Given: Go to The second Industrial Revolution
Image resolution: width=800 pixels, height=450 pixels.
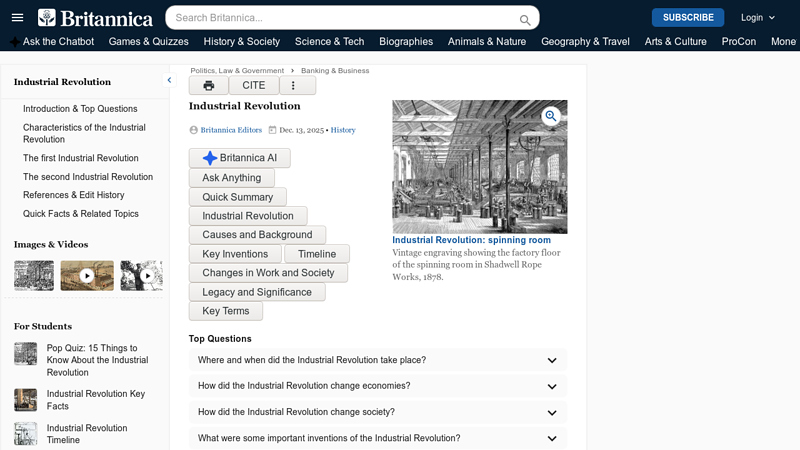Looking at the screenshot, I should (x=88, y=177).
